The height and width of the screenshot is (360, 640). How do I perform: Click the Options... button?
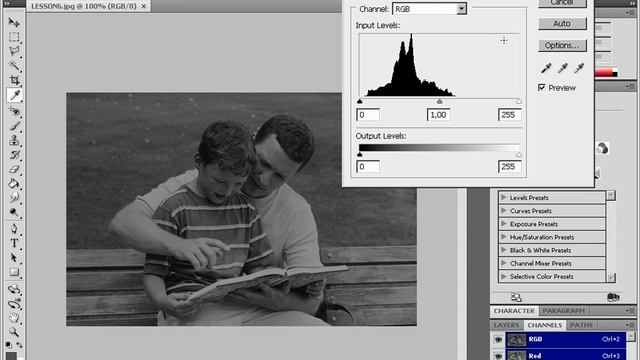click(562, 45)
